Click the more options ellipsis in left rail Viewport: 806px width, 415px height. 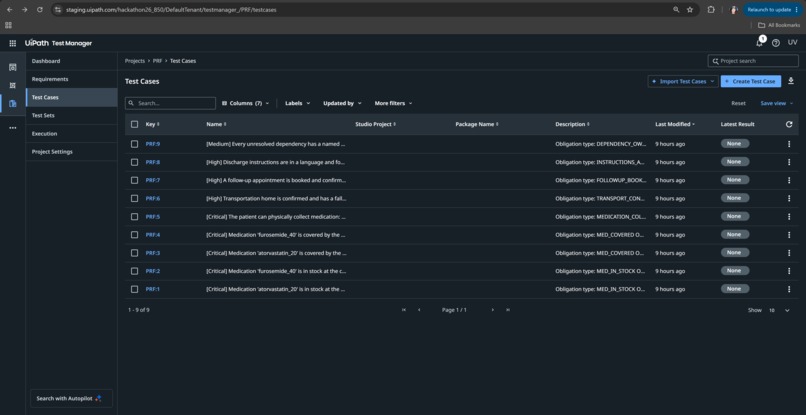13,128
